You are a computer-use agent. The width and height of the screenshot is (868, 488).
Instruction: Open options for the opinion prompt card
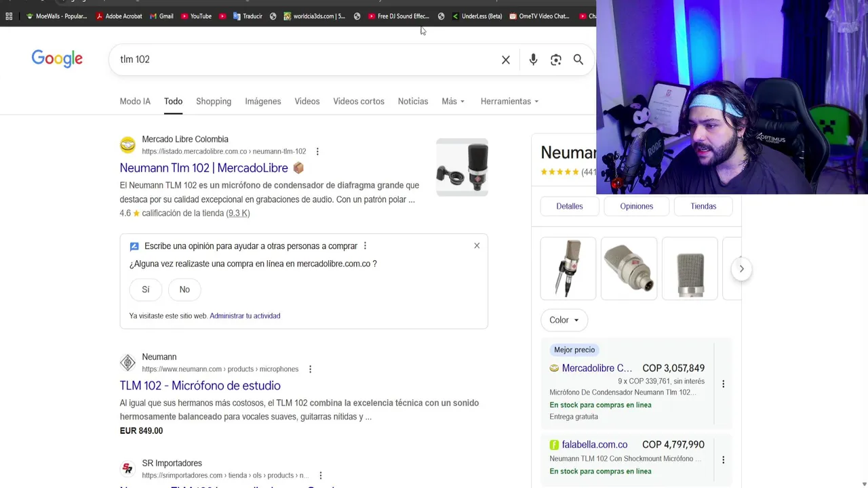[x=365, y=246]
